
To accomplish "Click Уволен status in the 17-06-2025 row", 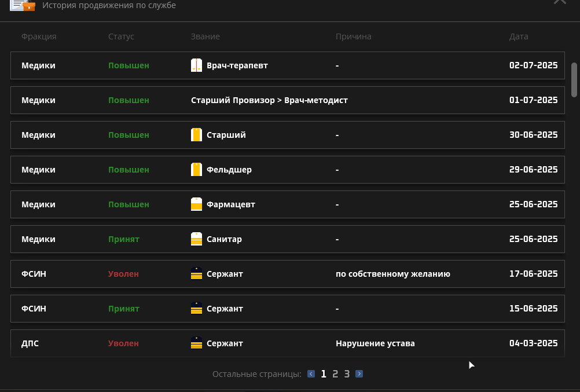I will click(x=123, y=274).
